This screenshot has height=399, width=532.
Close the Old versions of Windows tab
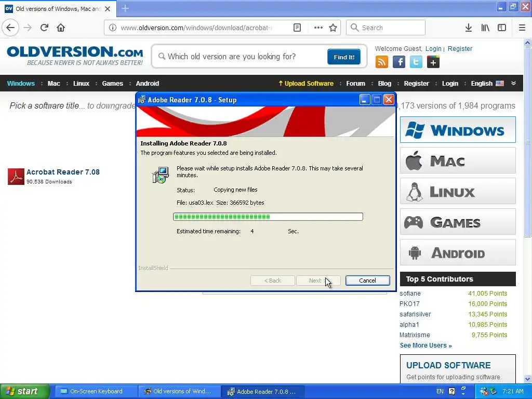[x=108, y=9]
